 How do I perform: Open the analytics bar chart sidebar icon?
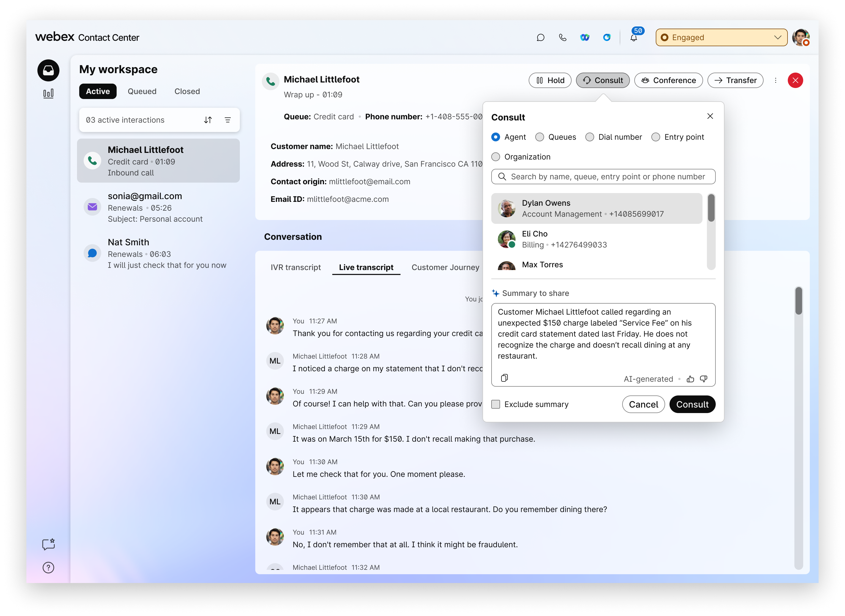click(48, 93)
